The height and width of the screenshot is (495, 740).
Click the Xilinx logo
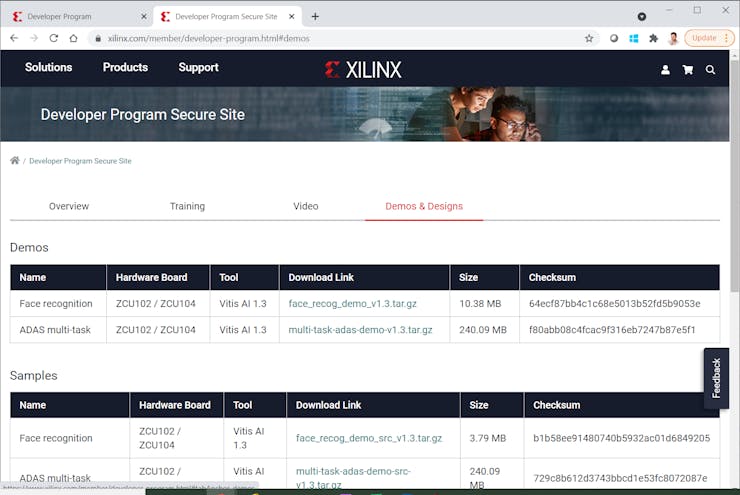[x=363, y=70]
